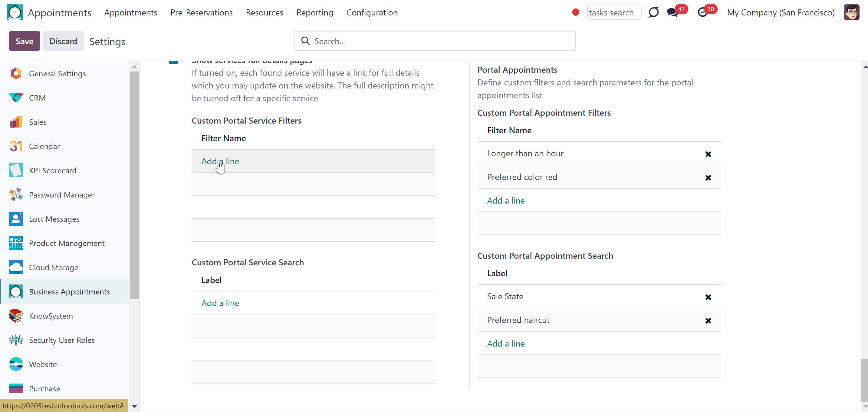Select the Security User Roles icon
Viewport: 868px width, 412px height.
(16, 340)
